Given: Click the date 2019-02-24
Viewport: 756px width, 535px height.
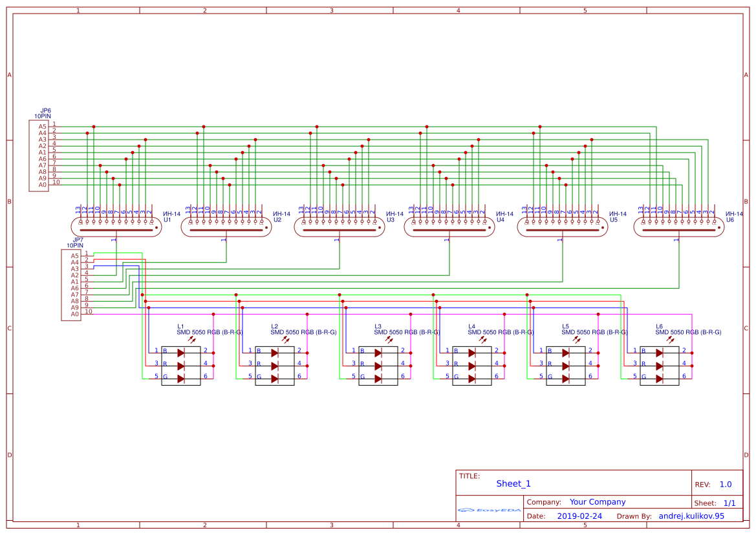Looking at the screenshot, I should (579, 516).
